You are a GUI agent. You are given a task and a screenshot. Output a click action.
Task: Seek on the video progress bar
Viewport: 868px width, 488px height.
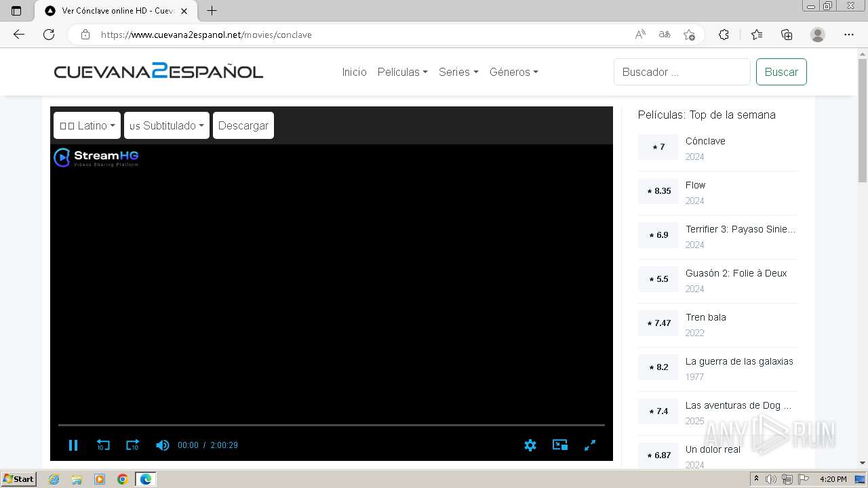click(x=331, y=425)
